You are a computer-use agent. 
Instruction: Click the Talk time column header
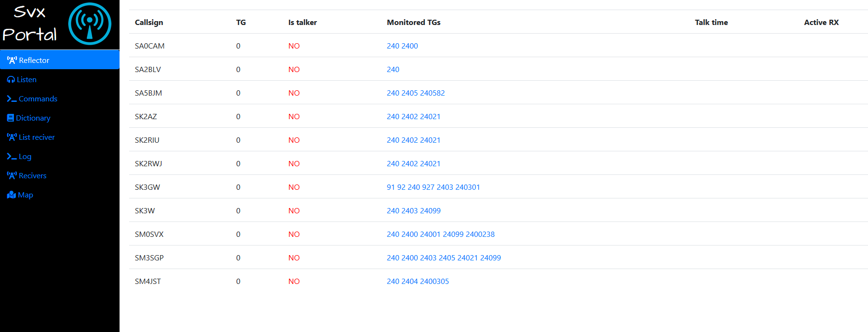(x=711, y=22)
